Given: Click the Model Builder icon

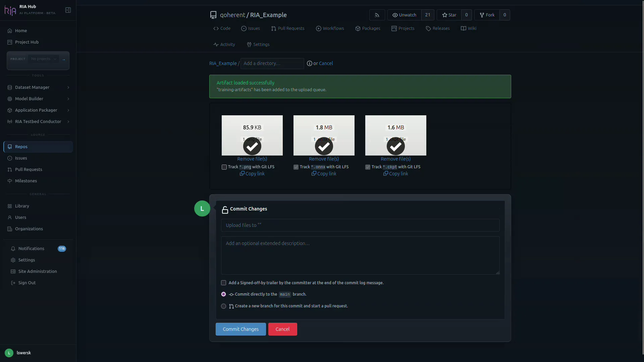Looking at the screenshot, I should tap(10, 99).
